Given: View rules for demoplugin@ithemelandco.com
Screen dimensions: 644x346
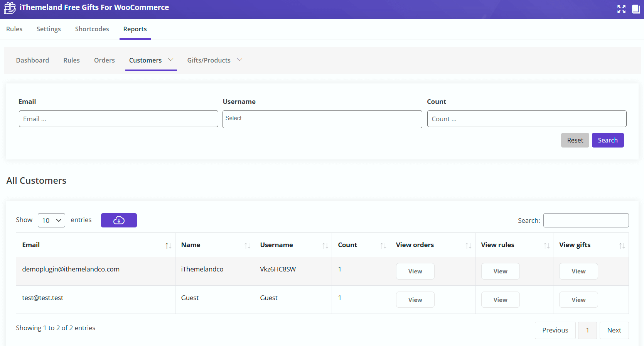Looking at the screenshot, I should (500, 271).
